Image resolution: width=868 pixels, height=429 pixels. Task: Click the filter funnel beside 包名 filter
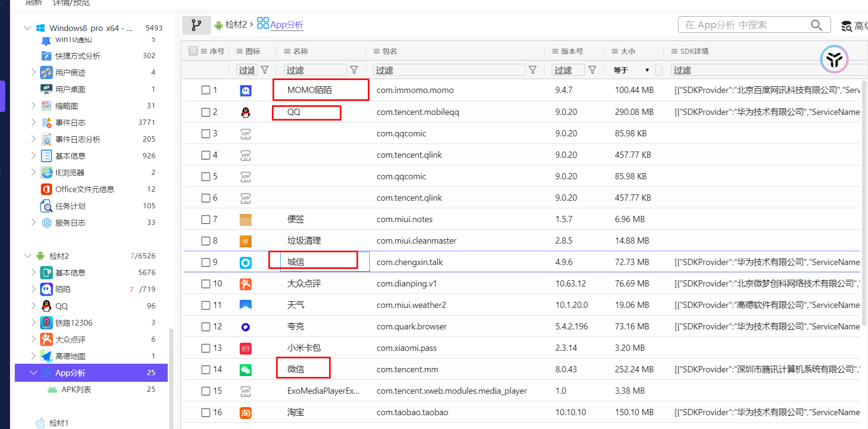click(x=533, y=70)
